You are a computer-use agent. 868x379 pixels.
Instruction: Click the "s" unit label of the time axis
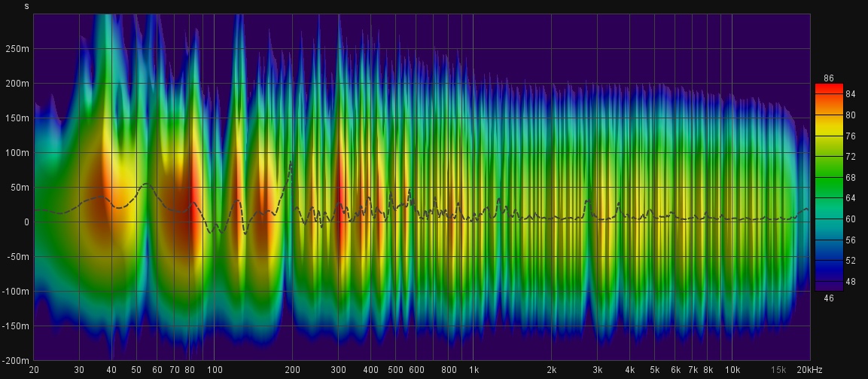coord(27,6)
